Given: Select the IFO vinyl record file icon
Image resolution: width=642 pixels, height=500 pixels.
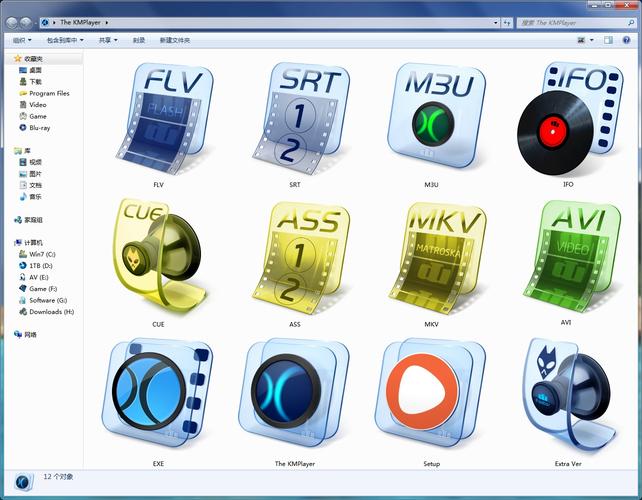Looking at the screenshot, I should tap(570, 119).
